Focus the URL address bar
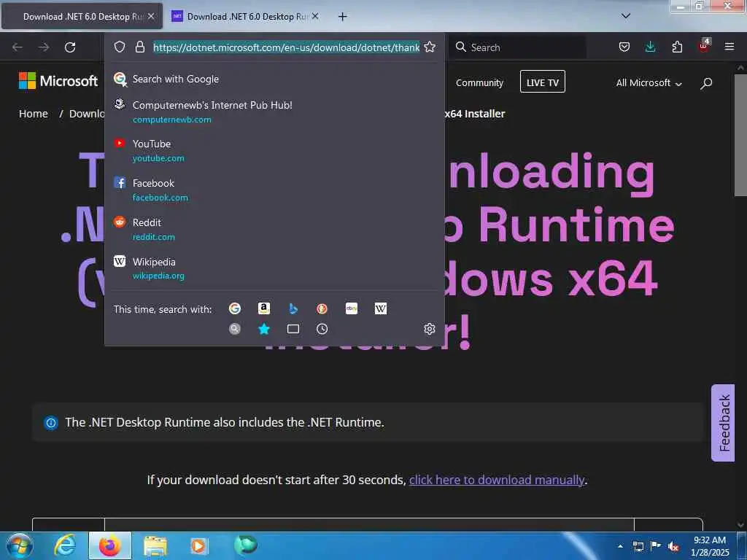This screenshot has width=747, height=560. pyautogui.click(x=286, y=47)
